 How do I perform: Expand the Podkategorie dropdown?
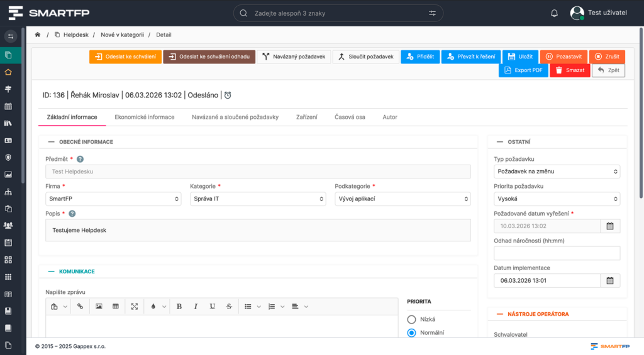(x=402, y=199)
